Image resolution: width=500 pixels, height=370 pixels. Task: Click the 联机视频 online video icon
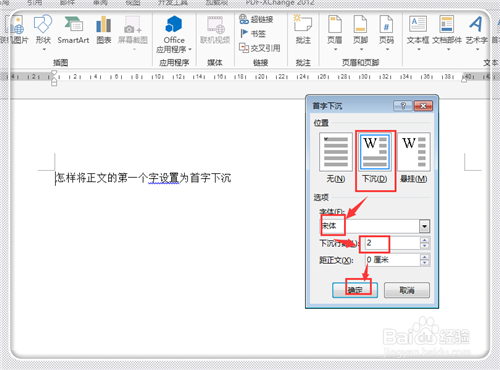(215, 31)
